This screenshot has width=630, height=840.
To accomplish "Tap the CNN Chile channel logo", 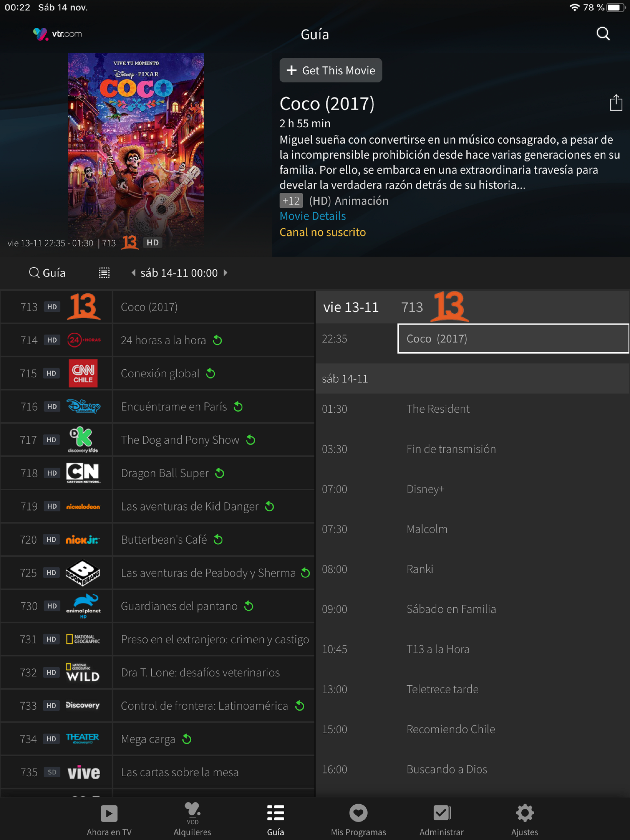I will click(x=83, y=373).
